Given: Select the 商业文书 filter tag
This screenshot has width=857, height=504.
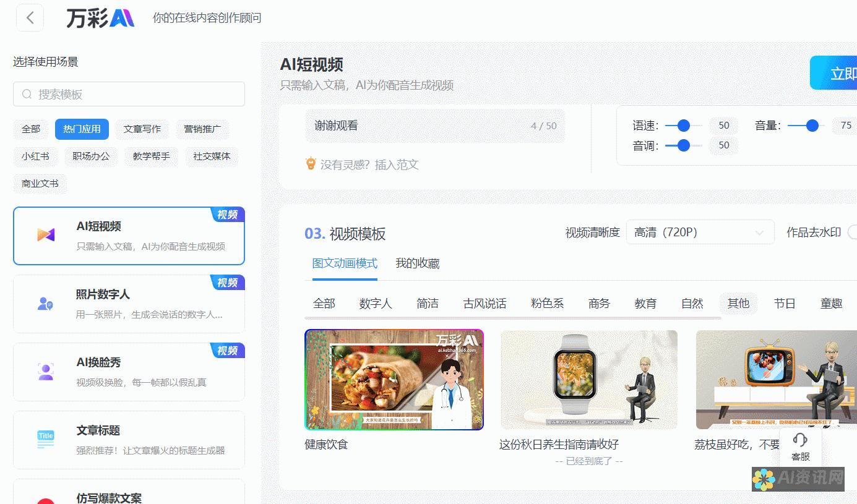Looking at the screenshot, I should [40, 183].
